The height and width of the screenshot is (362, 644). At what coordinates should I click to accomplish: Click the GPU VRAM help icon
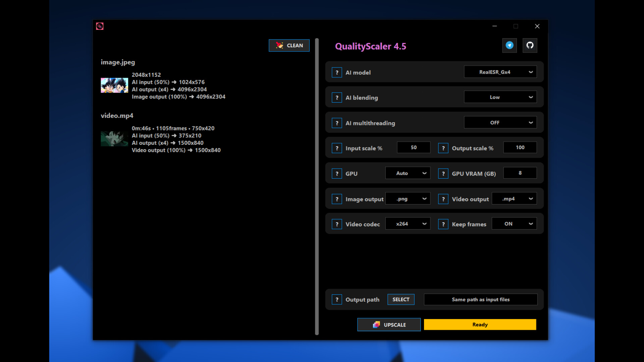(x=443, y=174)
